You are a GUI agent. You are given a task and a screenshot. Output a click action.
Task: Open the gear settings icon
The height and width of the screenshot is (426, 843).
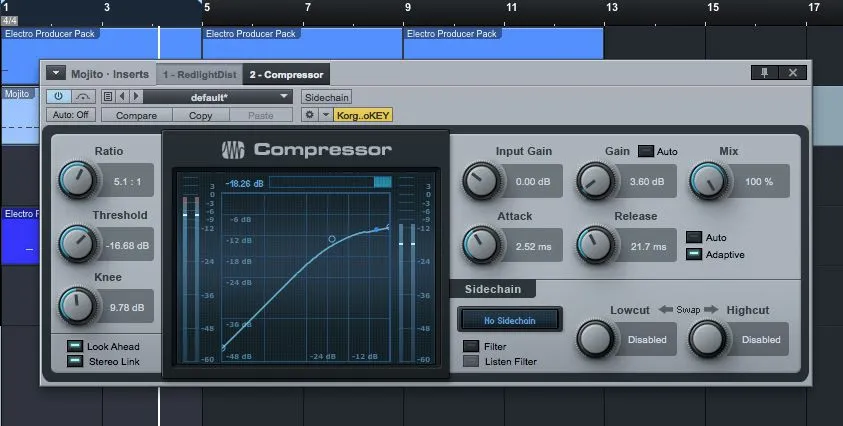click(310, 115)
